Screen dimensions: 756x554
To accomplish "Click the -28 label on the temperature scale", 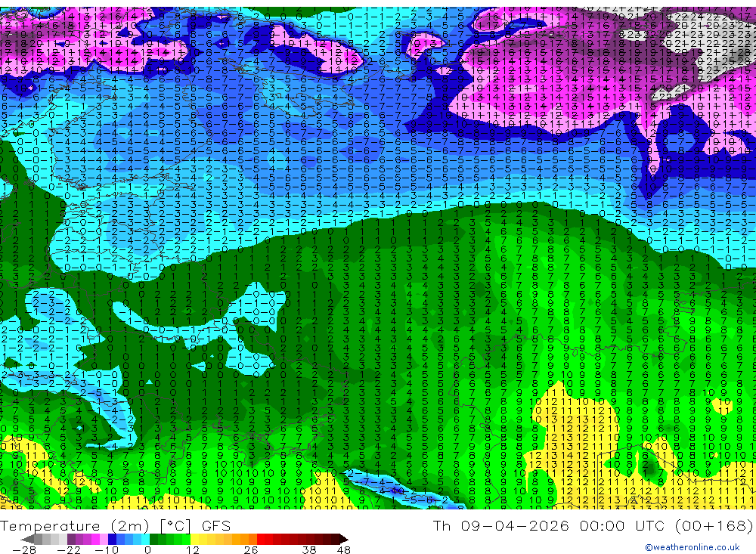I will coord(24,549).
